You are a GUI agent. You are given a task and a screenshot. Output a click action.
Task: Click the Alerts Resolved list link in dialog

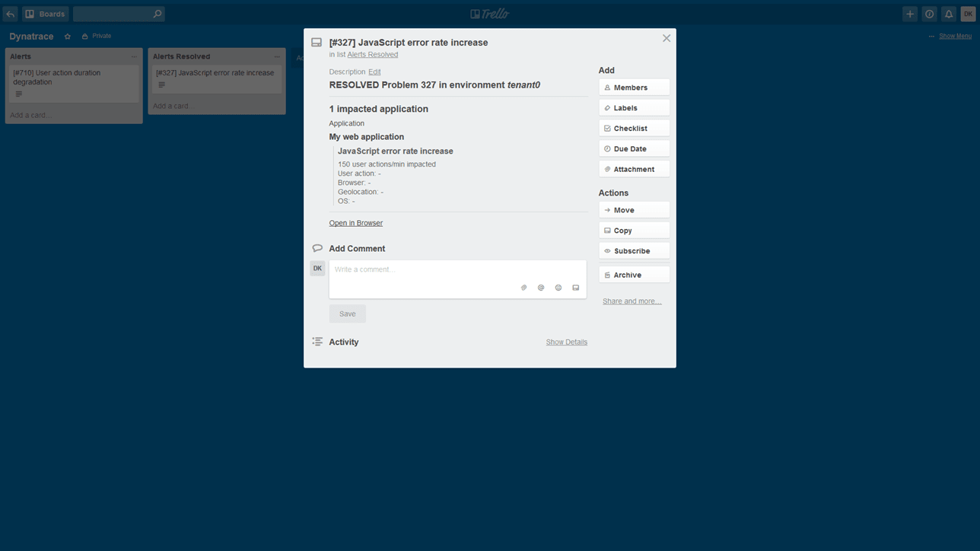coord(372,55)
